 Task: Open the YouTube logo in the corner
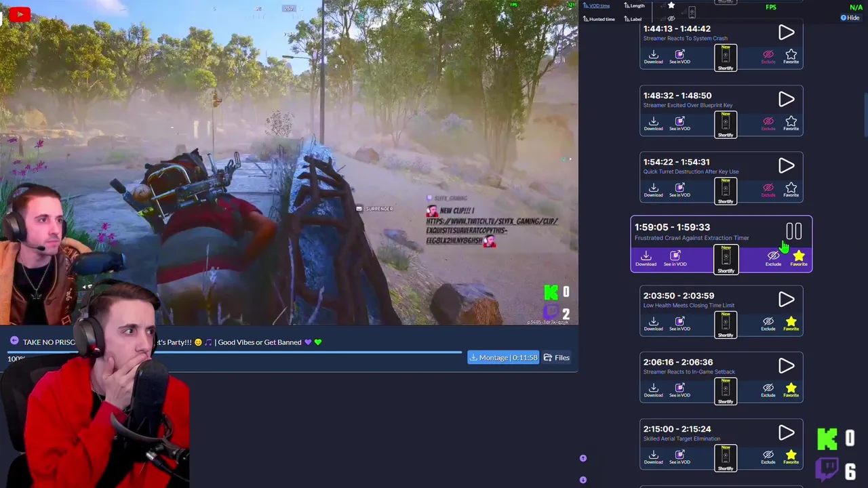pyautogui.click(x=20, y=14)
